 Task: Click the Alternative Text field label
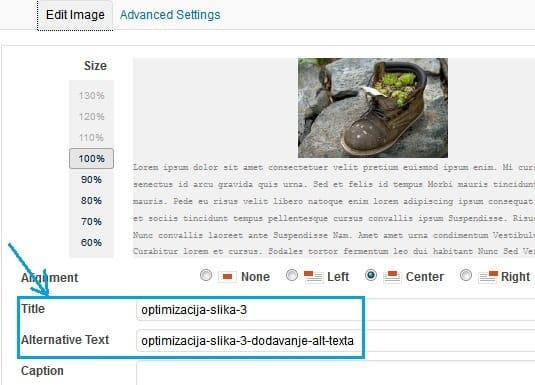coord(65,340)
